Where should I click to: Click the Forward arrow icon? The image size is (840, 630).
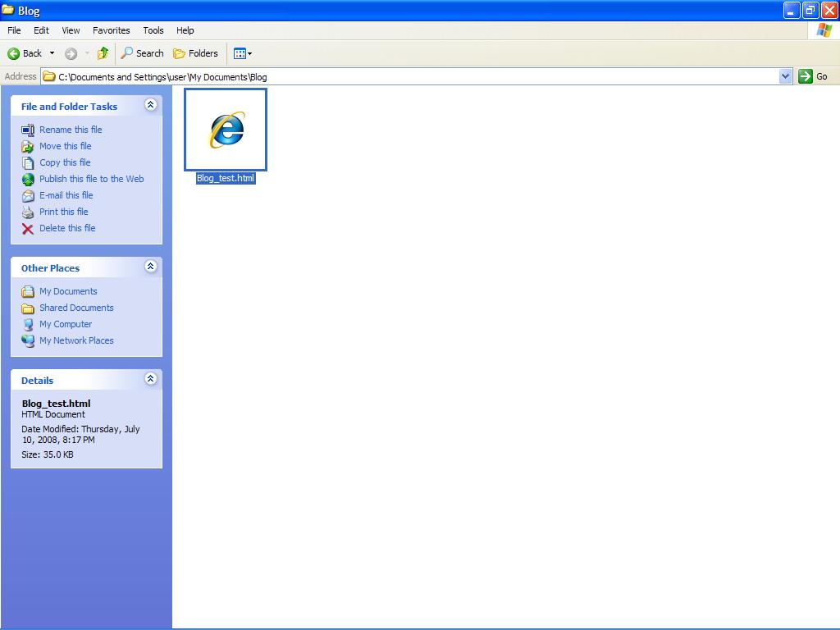click(71, 53)
